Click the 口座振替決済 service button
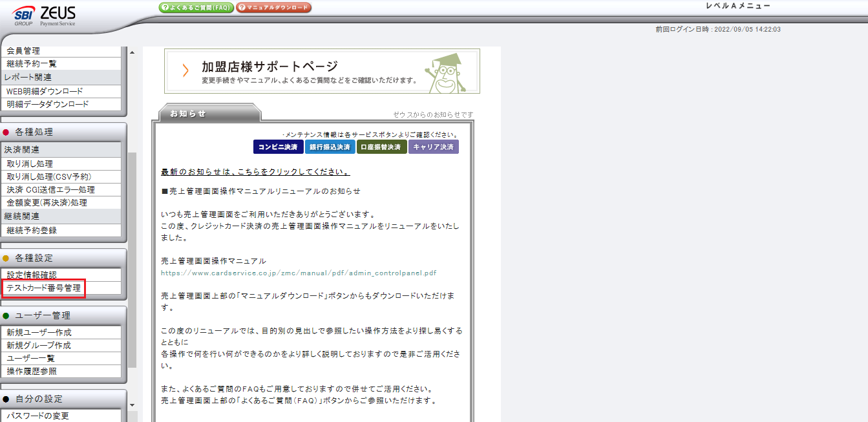Viewport: 868px width, 422px height. pos(381,147)
